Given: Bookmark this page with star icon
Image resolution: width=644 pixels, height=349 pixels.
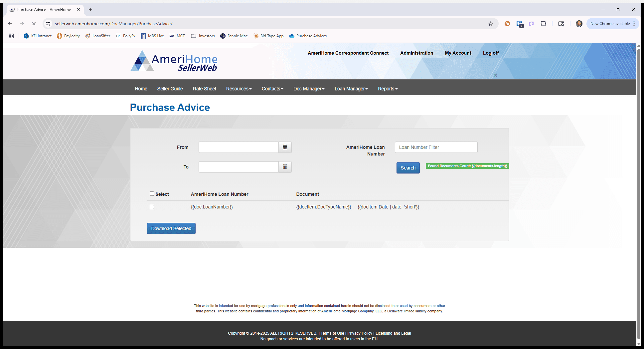Looking at the screenshot, I should coord(490,24).
